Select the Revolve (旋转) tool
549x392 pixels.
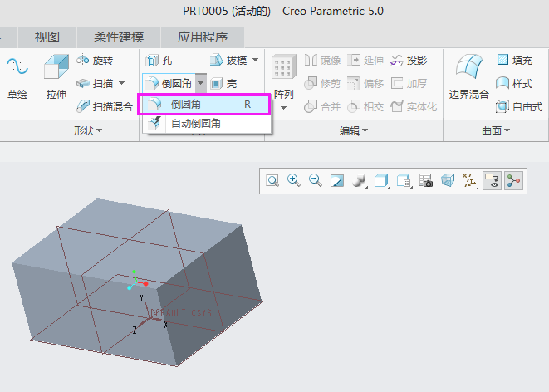pos(94,61)
